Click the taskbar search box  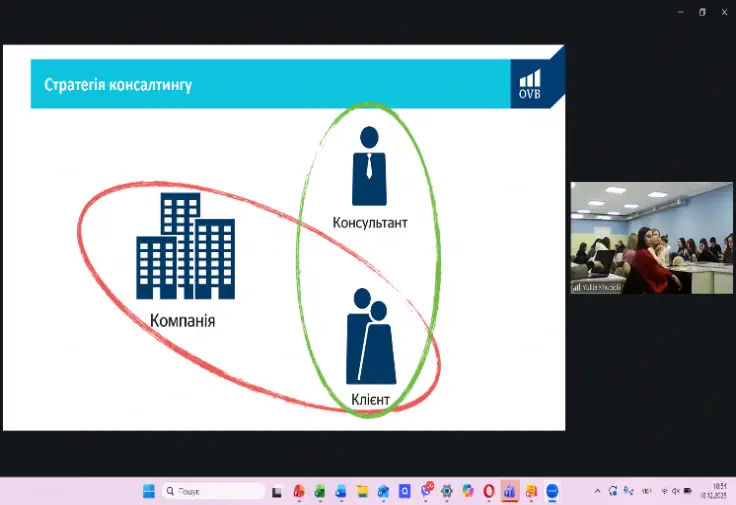tap(213, 491)
